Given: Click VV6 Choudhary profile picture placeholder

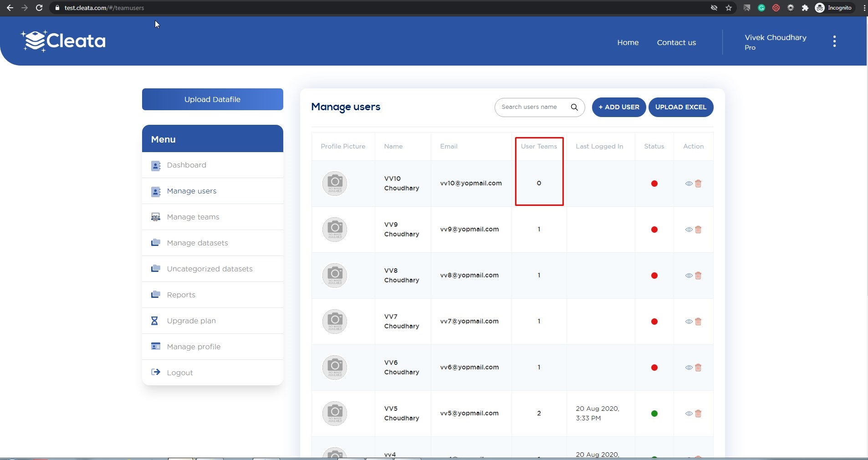Looking at the screenshot, I should (x=335, y=367).
